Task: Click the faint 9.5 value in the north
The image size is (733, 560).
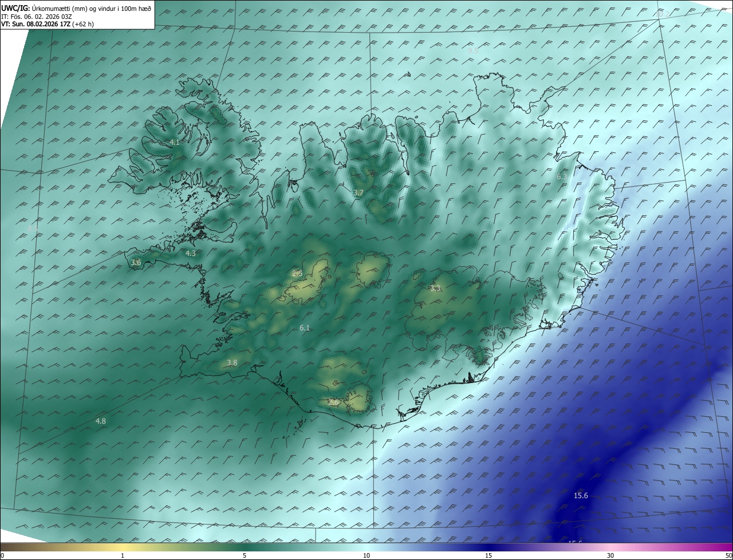Action: pos(473,50)
